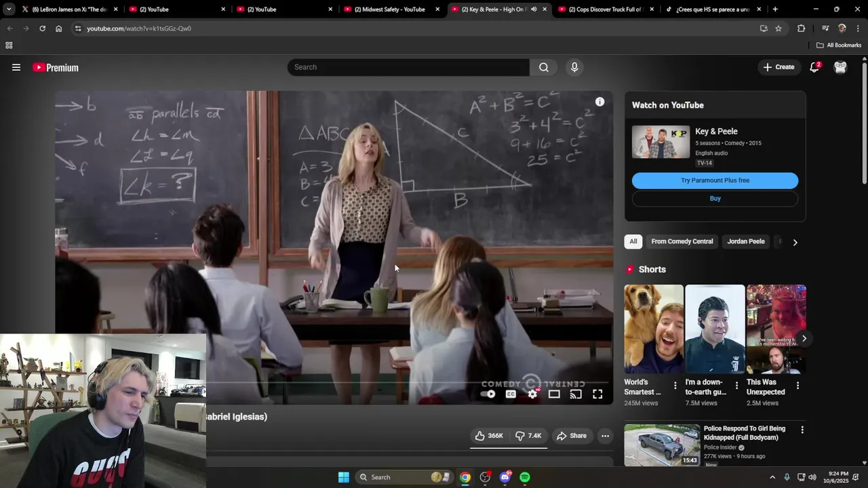Show hidden system tray icons

(772, 477)
